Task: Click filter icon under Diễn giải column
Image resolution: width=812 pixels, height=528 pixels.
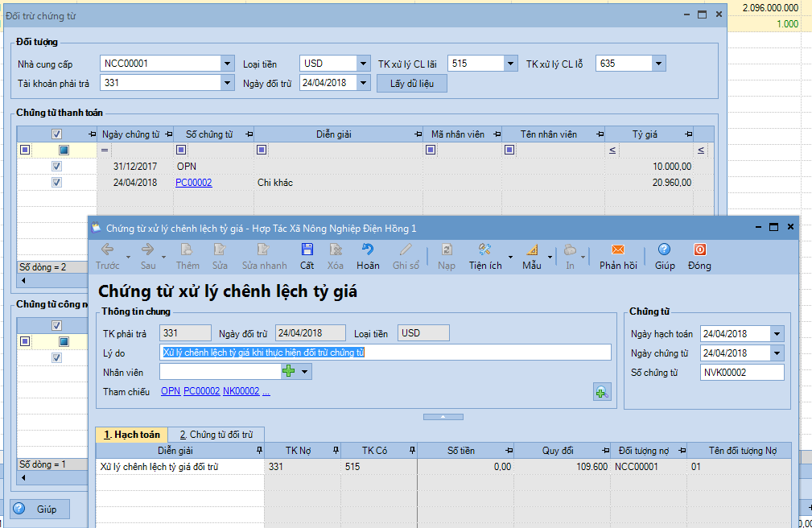Action: point(262,150)
